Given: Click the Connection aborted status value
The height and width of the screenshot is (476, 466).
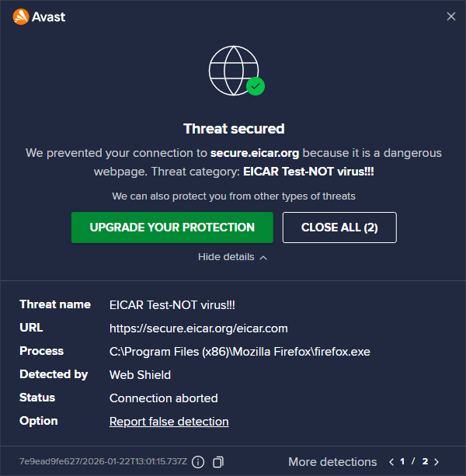Looking at the screenshot, I should click(x=163, y=398).
